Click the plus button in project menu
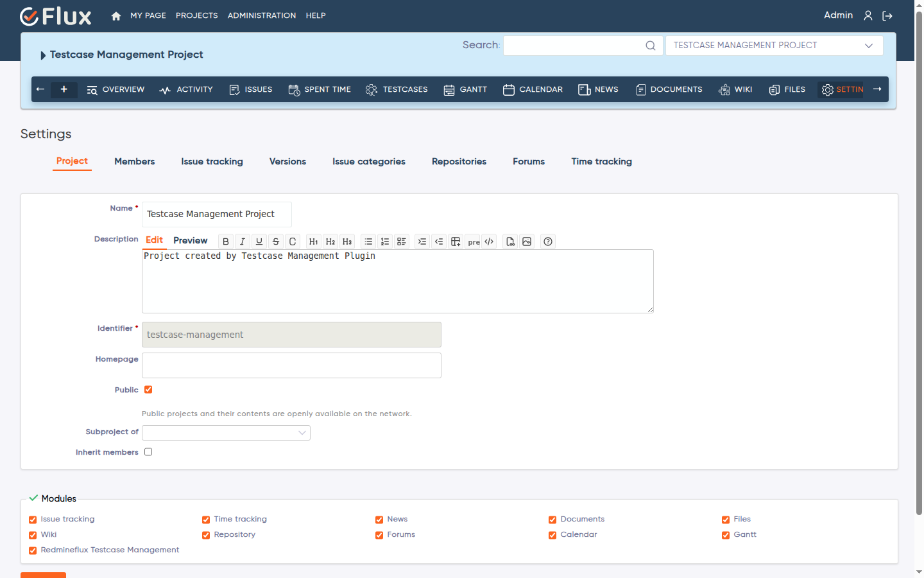This screenshot has width=924, height=578. 64,89
